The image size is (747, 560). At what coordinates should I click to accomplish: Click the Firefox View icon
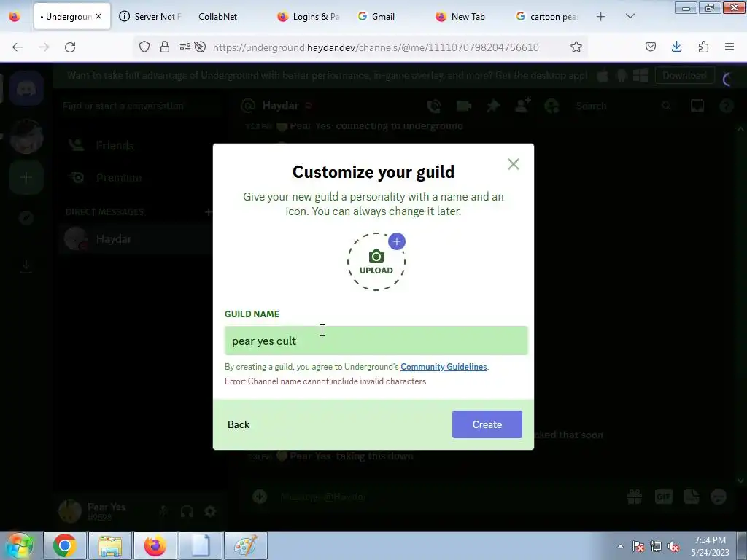click(15, 17)
